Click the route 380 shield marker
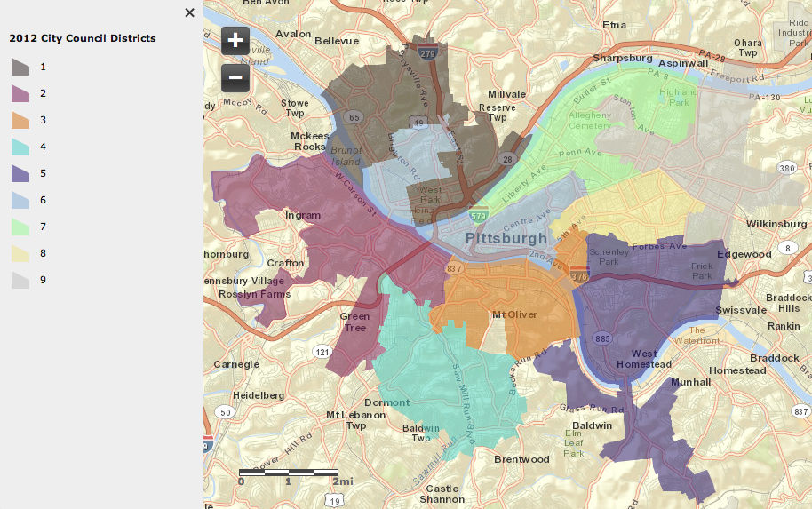Image resolution: width=812 pixels, height=509 pixels. click(786, 168)
